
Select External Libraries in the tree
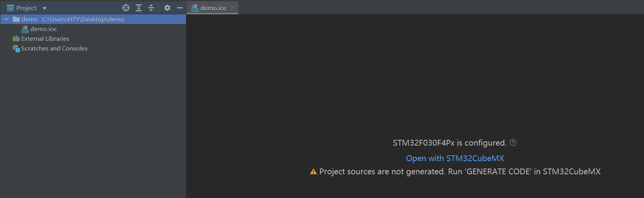click(x=45, y=39)
